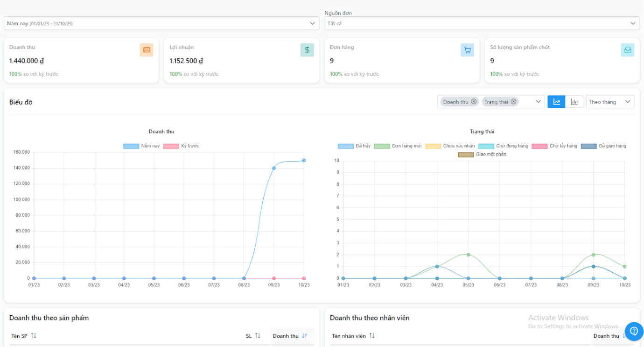Click the '100% so với kỳ trước' under Đơn hàng
This screenshot has width=644, height=347.
354,74
